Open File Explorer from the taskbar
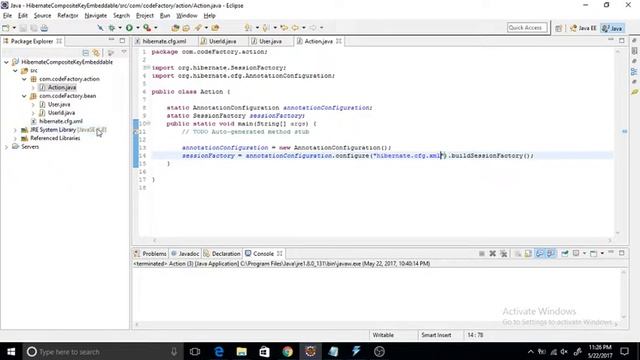 tap(242, 351)
